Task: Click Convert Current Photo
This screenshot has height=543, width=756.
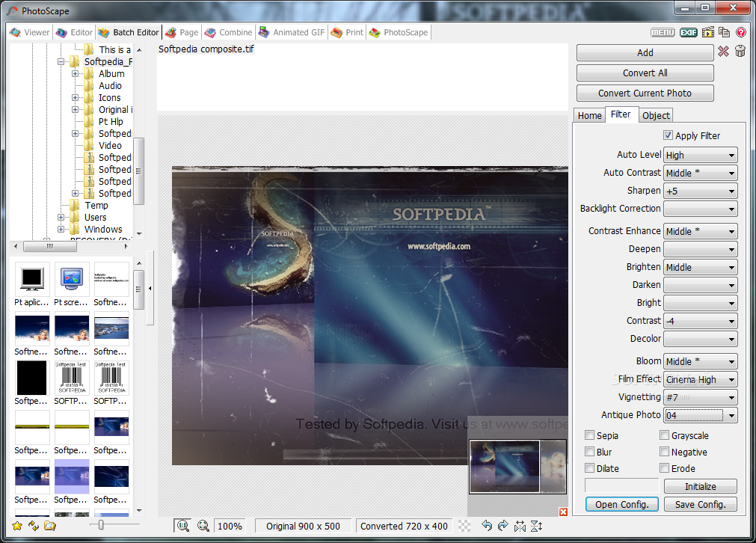Action: click(645, 93)
